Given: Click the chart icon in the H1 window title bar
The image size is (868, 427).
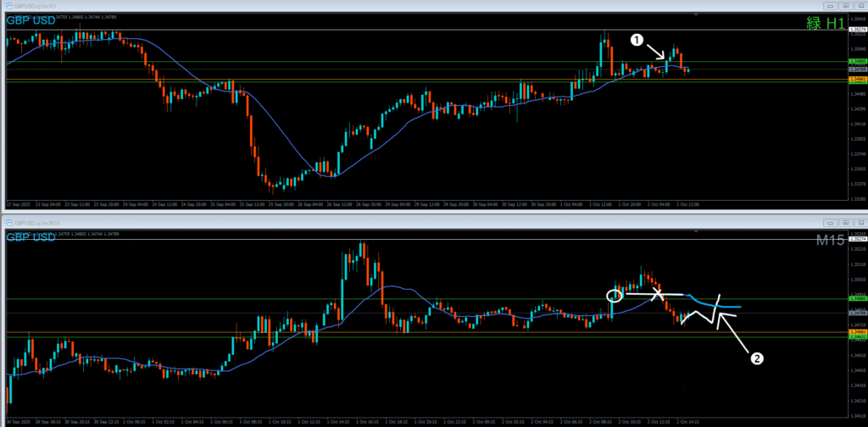Looking at the screenshot, I should click(8, 6).
